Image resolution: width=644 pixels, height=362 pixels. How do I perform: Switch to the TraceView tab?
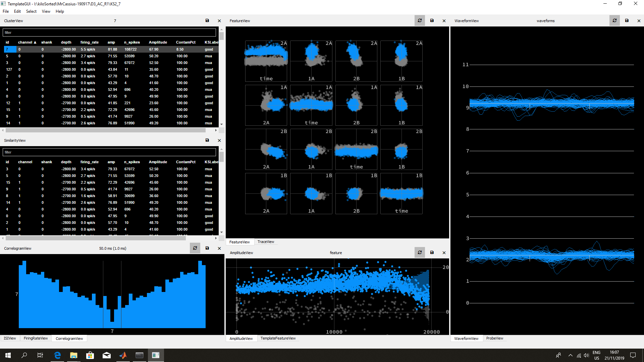click(x=265, y=242)
